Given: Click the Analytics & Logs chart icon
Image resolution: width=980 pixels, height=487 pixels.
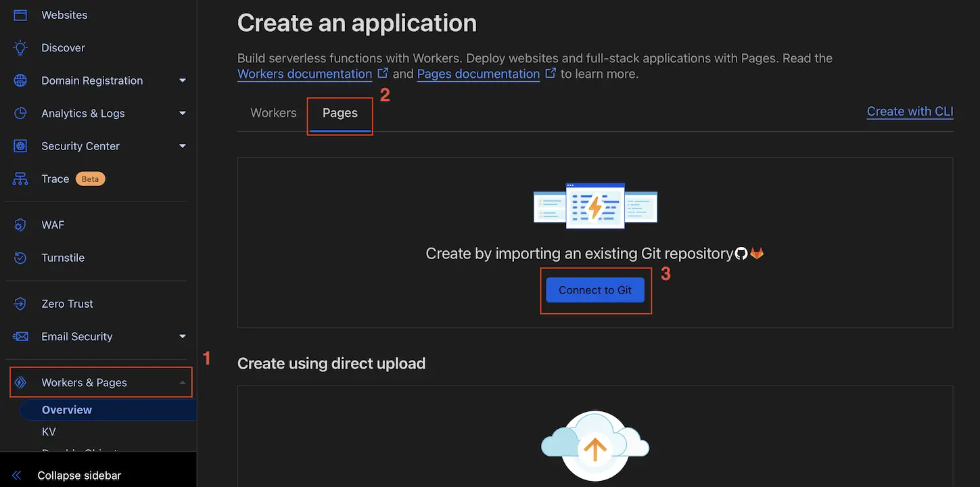Looking at the screenshot, I should coord(20,113).
